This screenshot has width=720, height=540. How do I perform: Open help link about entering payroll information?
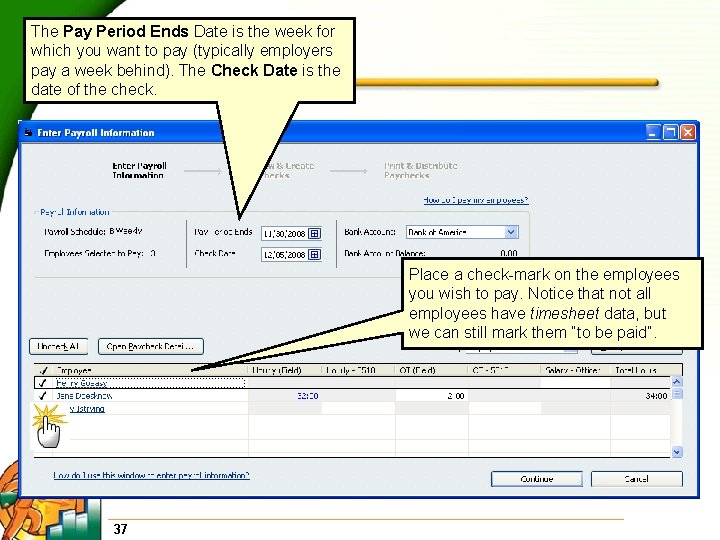pyautogui.click(x=152, y=475)
